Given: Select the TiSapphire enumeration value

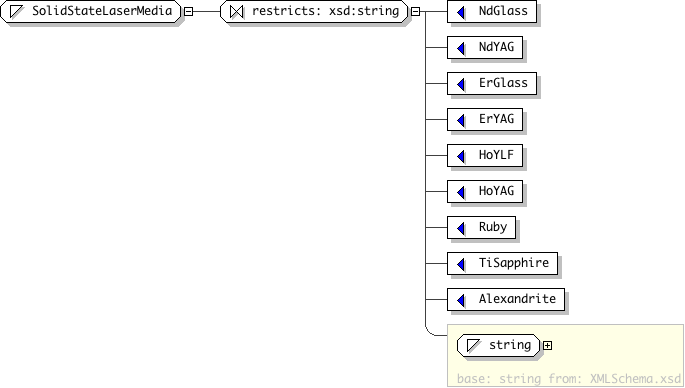Looking at the screenshot, I should (502, 263).
